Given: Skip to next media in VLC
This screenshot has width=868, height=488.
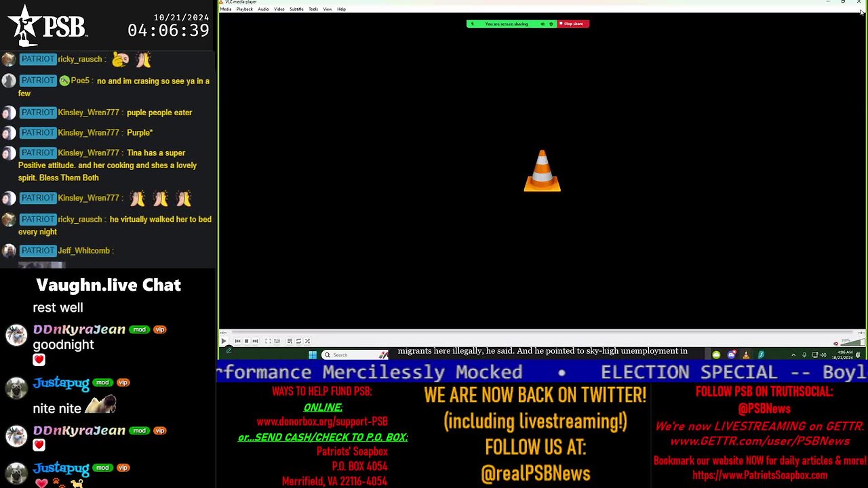Looking at the screenshot, I should pyautogui.click(x=255, y=341).
